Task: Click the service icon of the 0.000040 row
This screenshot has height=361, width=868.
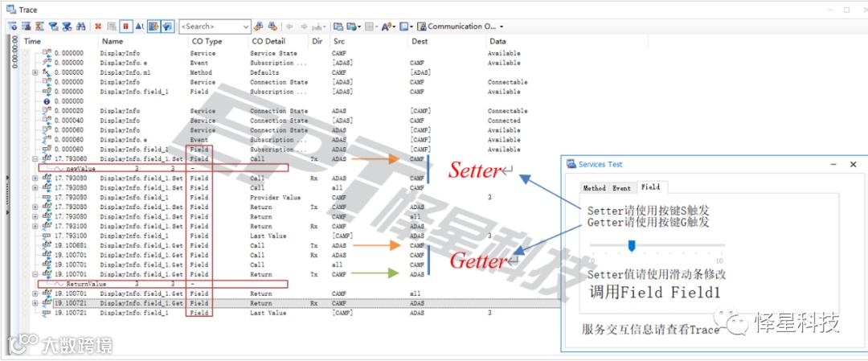Action: [47, 121]
